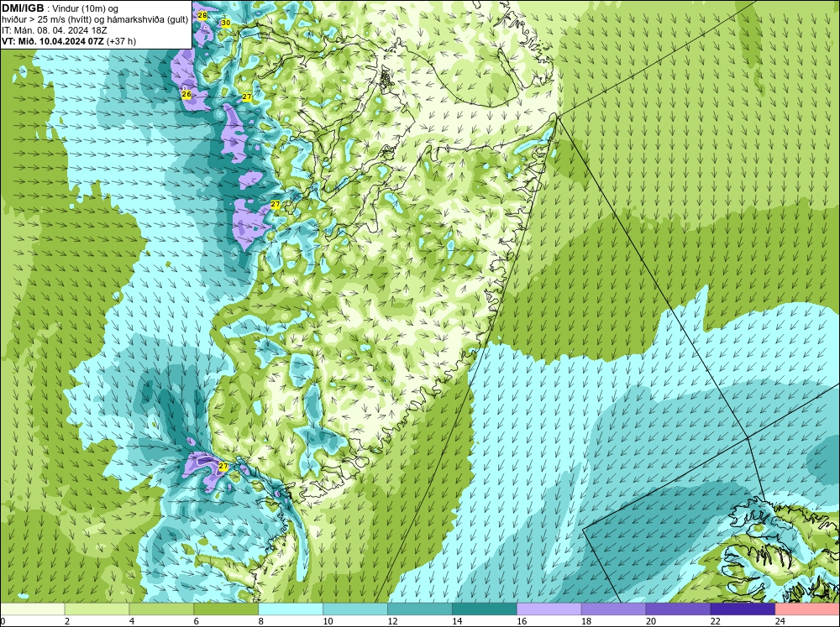This screenshot has width=840, height=627.
Task: Select the 10–12 m/s light teal legend swatch
Action: [355, 609]
